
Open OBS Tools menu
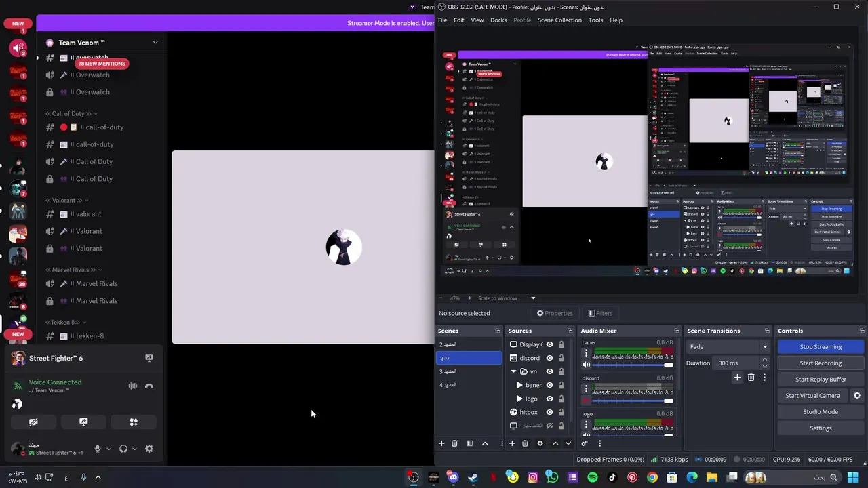click(596, 20)
